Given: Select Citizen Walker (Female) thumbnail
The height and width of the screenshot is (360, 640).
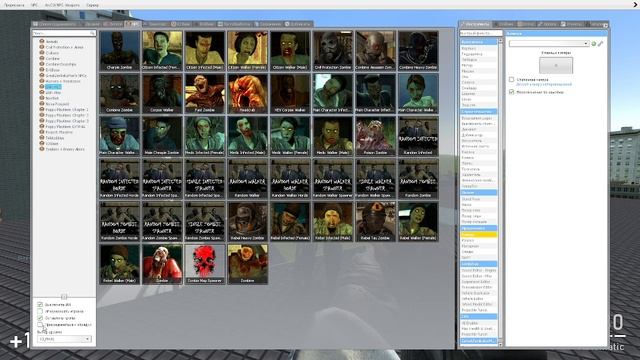Looking at the screenshot, I should [x=247, y=51].
